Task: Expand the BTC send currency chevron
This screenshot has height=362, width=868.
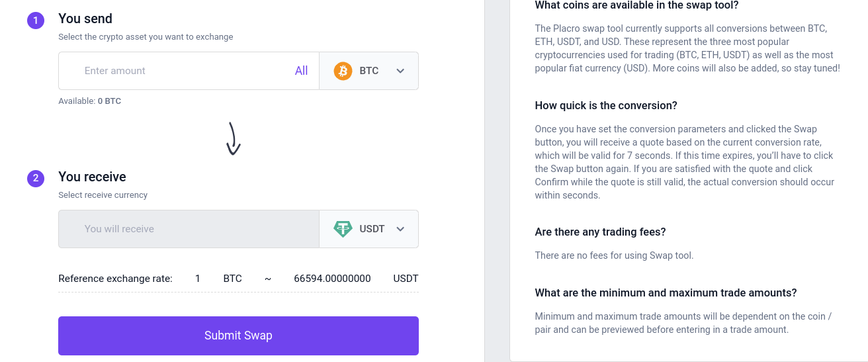Action: pyautogui.click(x=400, y=71)
